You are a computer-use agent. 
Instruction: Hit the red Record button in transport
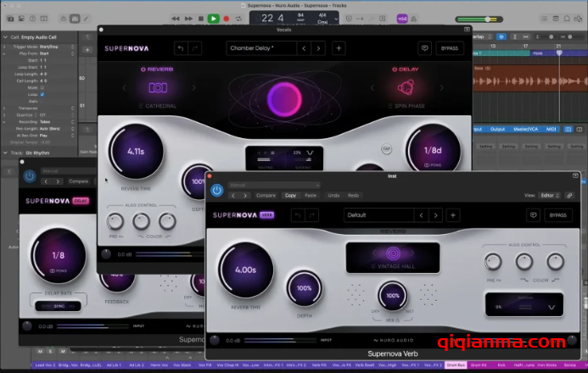[x=227, y=19]
